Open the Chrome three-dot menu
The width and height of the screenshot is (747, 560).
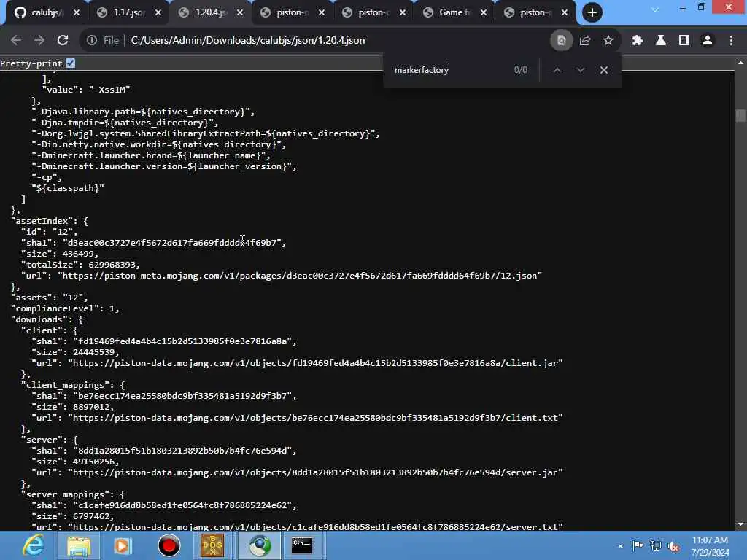click(x=731, y=41)
